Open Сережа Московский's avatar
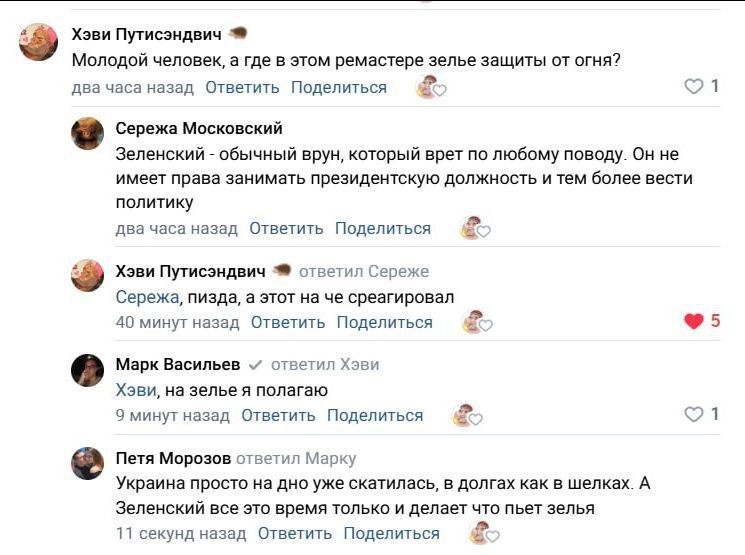This screenshot has height=555, width=745. tap(88, 133)
